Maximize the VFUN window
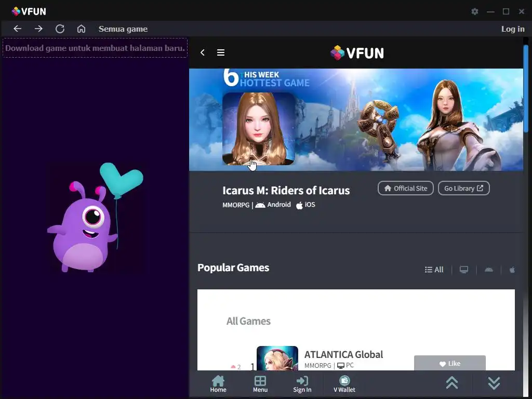The height and width of the screenshot is (399, 532). [x=506, y=11]
